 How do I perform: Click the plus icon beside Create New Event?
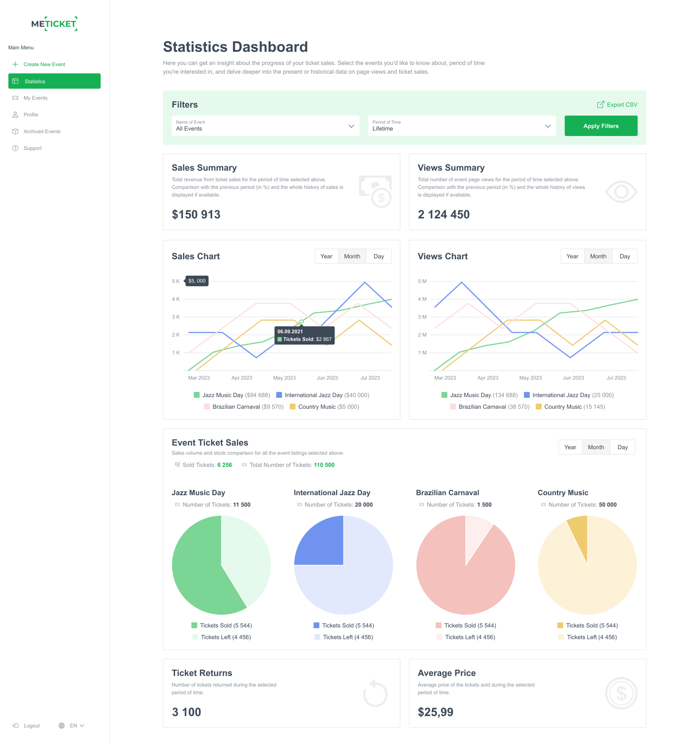click(x=15, y=64)
